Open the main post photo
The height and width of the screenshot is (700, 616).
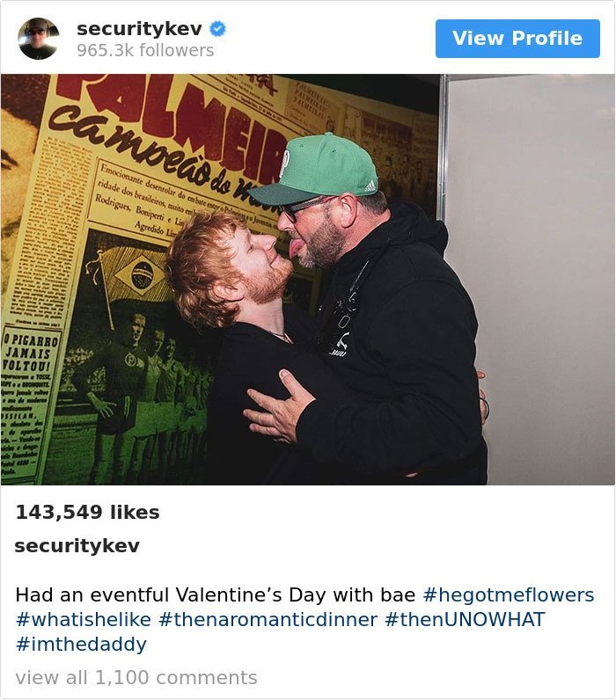[308, 280]
